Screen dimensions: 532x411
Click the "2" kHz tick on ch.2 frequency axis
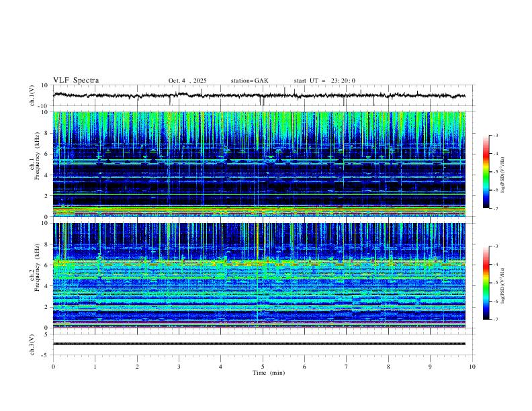[46, 307]
